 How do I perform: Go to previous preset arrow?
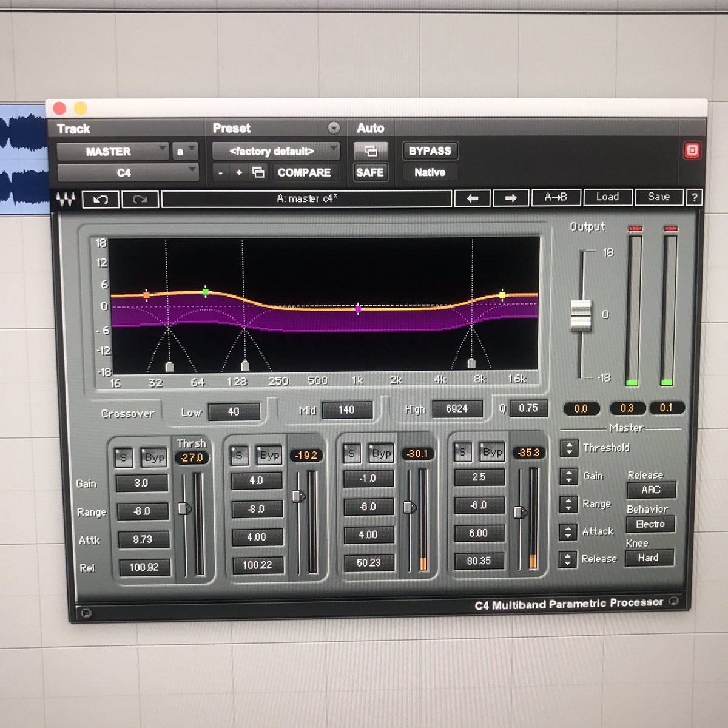coord(473,198)
